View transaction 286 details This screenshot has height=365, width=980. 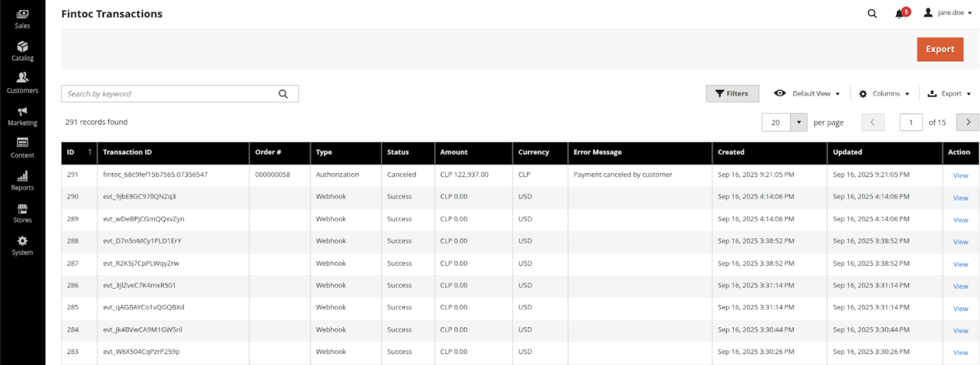[x=960, y=286]
